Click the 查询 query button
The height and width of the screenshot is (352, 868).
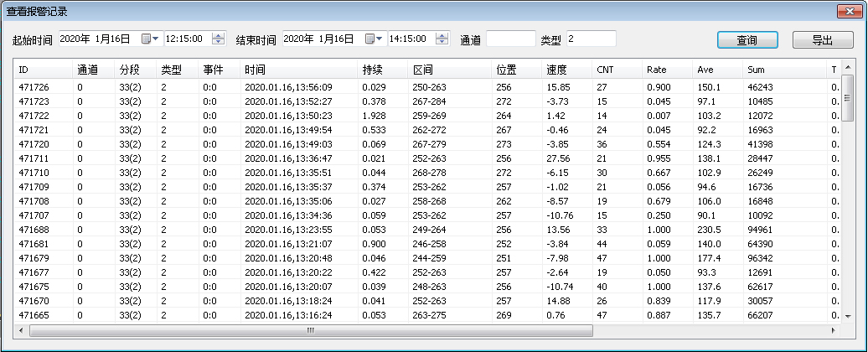[747, 40]
